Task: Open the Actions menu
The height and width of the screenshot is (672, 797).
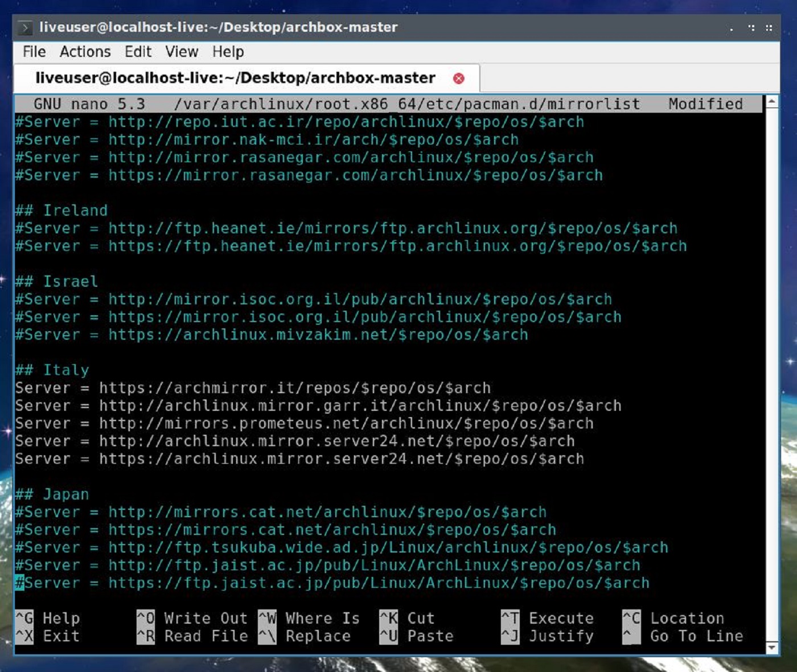Action: coord(85,52)
